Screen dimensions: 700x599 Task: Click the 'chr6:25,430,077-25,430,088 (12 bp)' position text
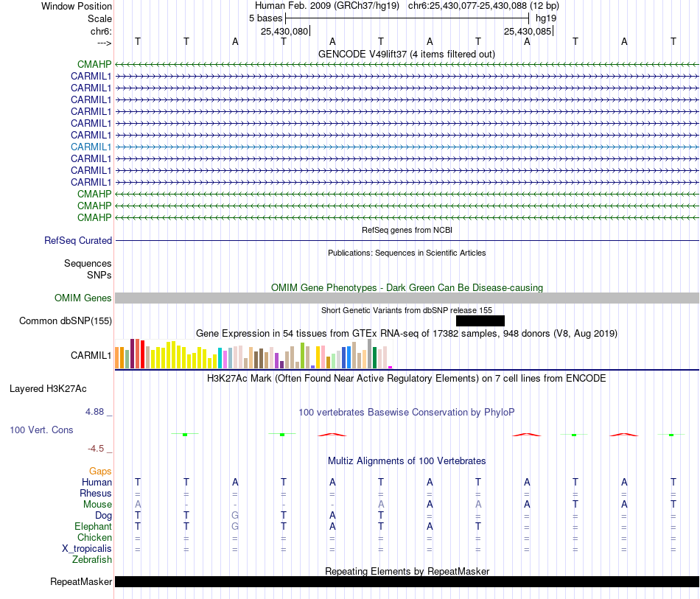[483, 6]
